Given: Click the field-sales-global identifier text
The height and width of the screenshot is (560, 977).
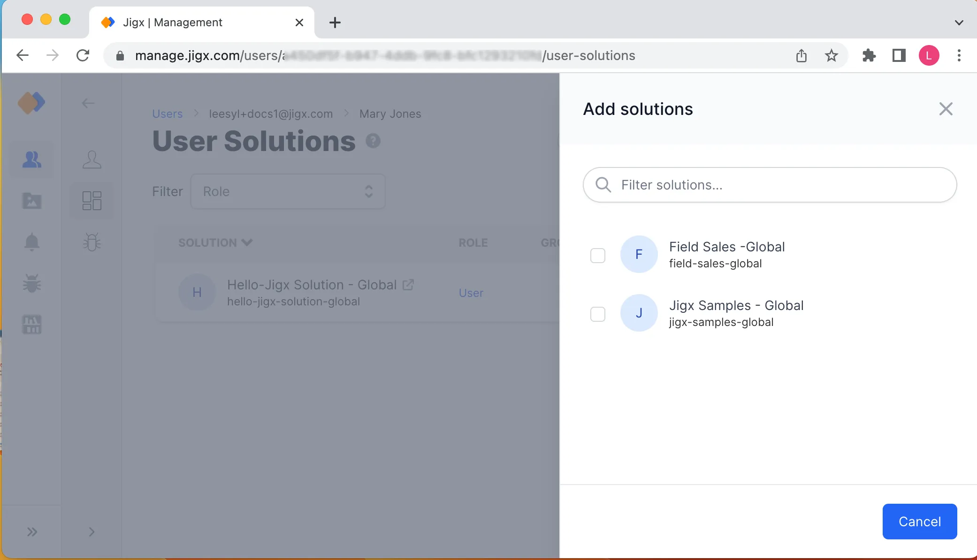Looking at the screenshot, I should point(716,264).
